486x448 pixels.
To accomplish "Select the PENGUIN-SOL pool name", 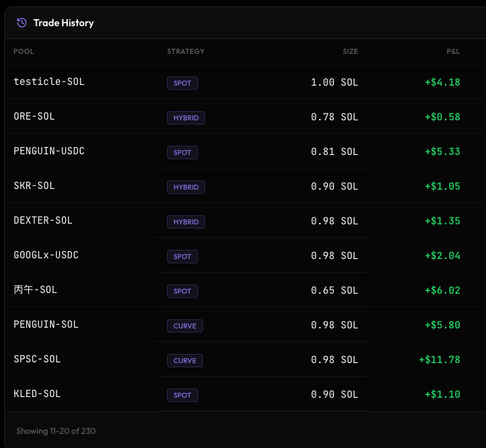I will [x=46, y=325].
